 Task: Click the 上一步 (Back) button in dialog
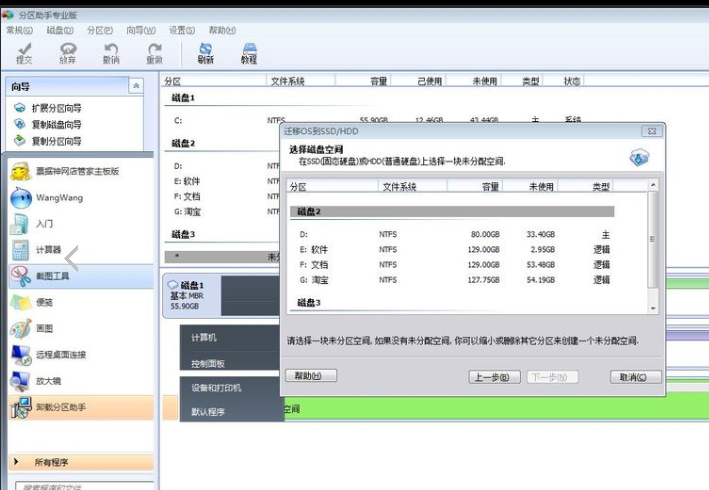pyautogui.click(x=495, y=377)
